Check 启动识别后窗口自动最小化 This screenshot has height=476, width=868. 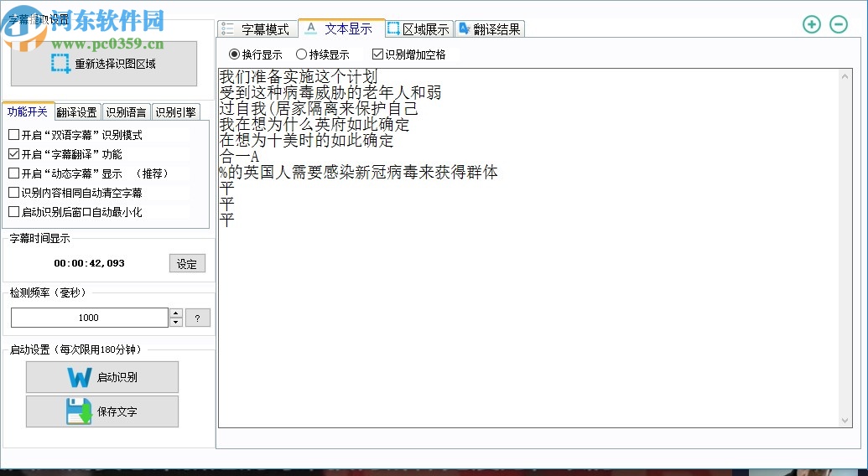[14, 212]
